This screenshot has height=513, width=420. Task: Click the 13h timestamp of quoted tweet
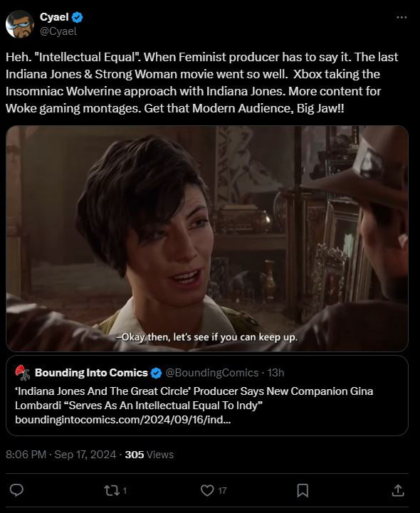tap(275, 373)
